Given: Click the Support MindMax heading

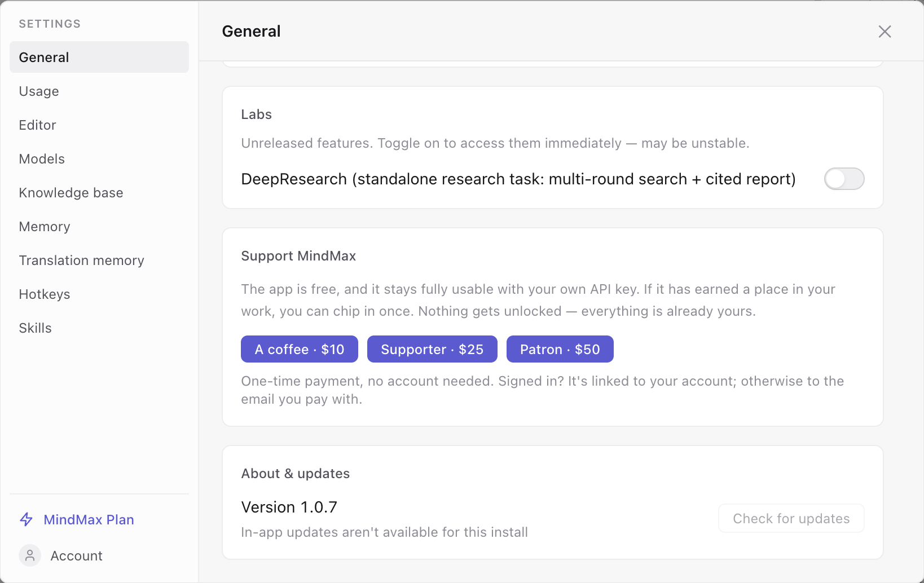Looking at the screenshot, I should click(x=298, y=256).
